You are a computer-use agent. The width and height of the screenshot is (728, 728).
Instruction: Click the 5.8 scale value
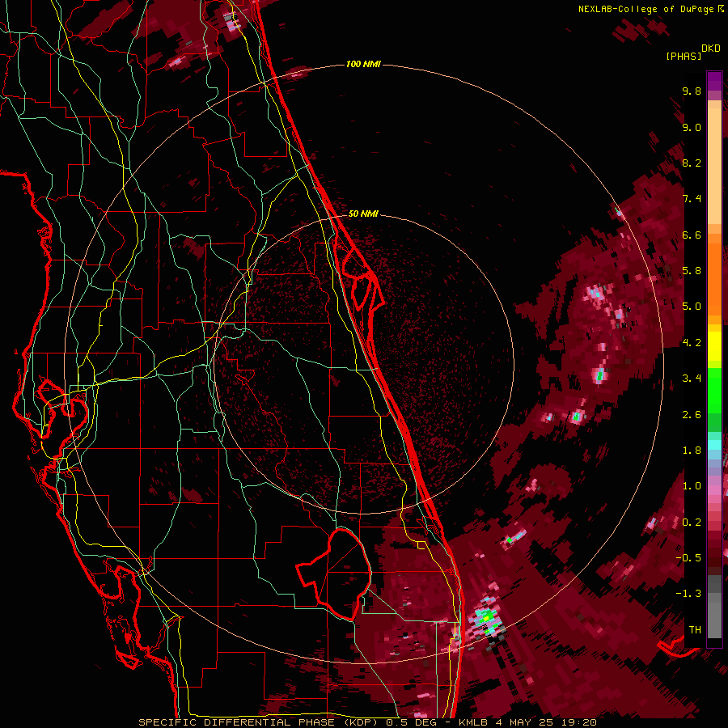692,271
